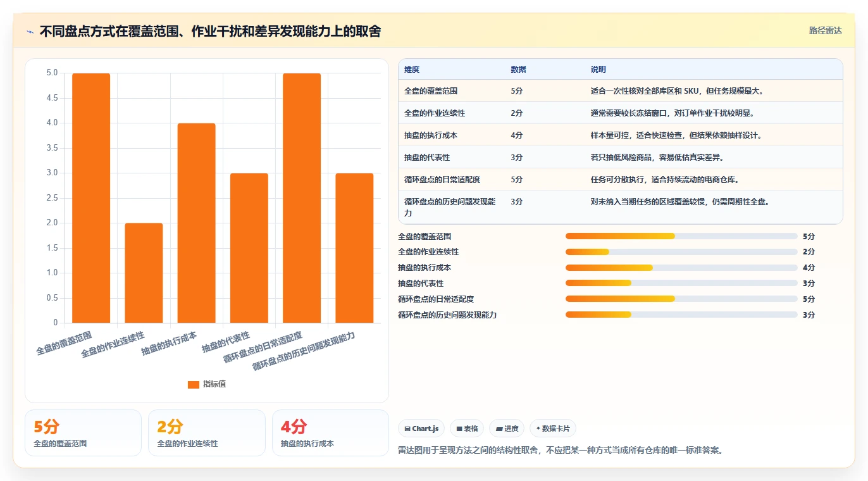
Task: Click the 路径雷达 label in the header
Action: pyautogui.click(x=825, y=30)
